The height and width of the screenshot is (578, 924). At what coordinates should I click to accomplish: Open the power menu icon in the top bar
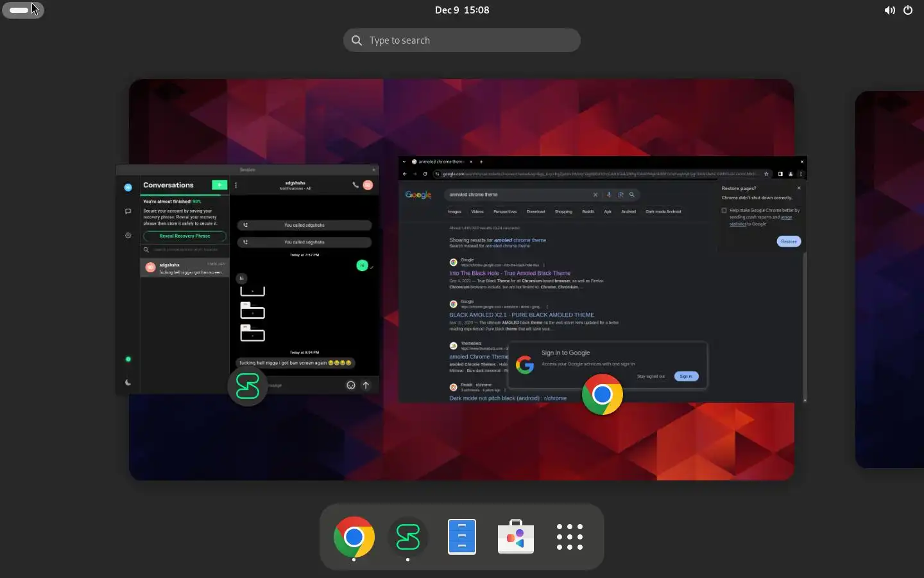908,10
